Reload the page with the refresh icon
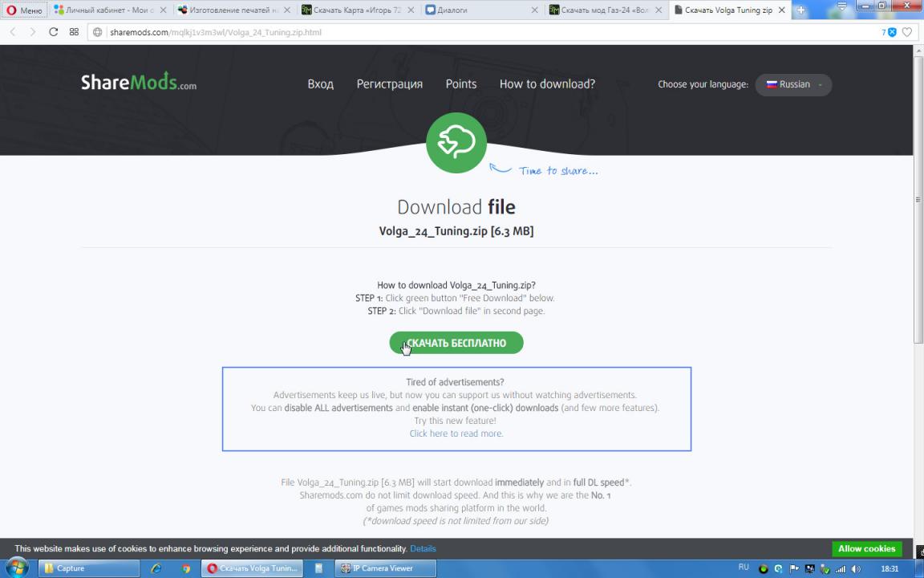924x578 pixels. (54, 32)
